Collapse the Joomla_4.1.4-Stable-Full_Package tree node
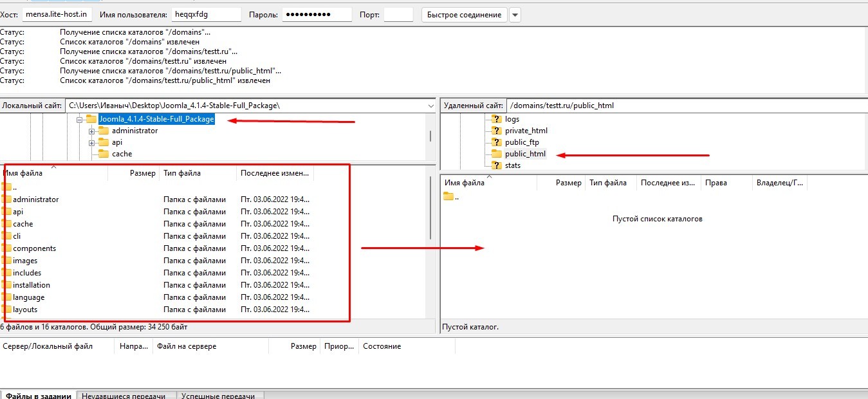 point(79,119)
